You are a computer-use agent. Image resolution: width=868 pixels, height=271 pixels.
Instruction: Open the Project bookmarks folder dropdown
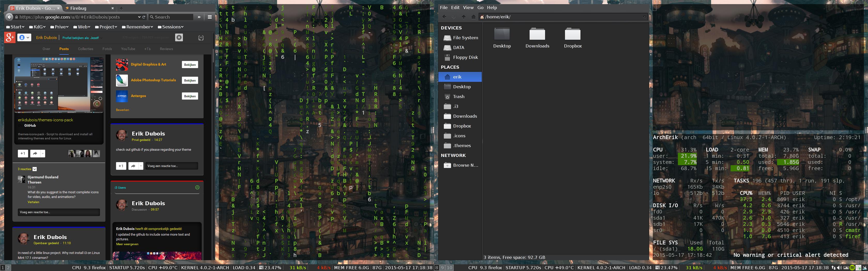[x=106, y=27]
